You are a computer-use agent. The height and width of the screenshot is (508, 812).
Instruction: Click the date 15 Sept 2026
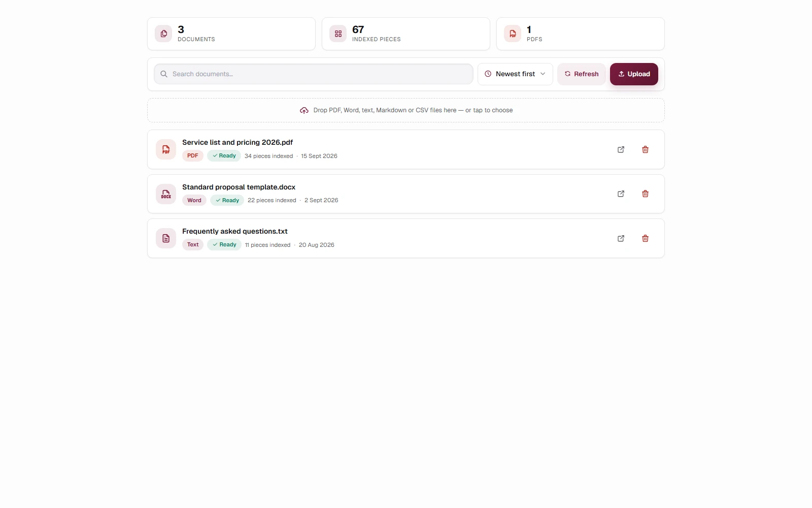319,156
